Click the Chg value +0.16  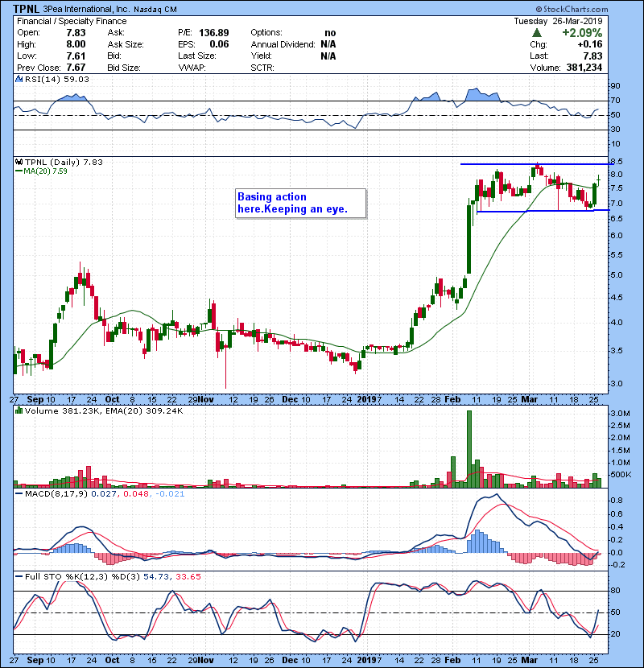pyautogui.click(x=590, y=44)
